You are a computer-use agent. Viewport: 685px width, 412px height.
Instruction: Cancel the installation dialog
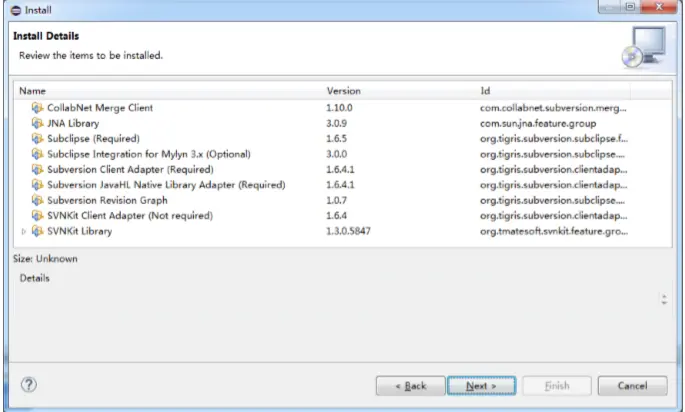click(x=633, y=386)
